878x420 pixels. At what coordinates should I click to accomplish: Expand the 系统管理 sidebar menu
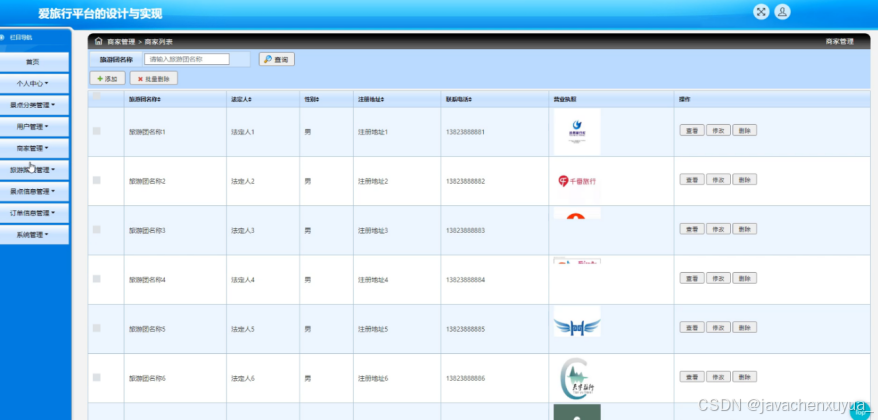click(x=33, y=235)
